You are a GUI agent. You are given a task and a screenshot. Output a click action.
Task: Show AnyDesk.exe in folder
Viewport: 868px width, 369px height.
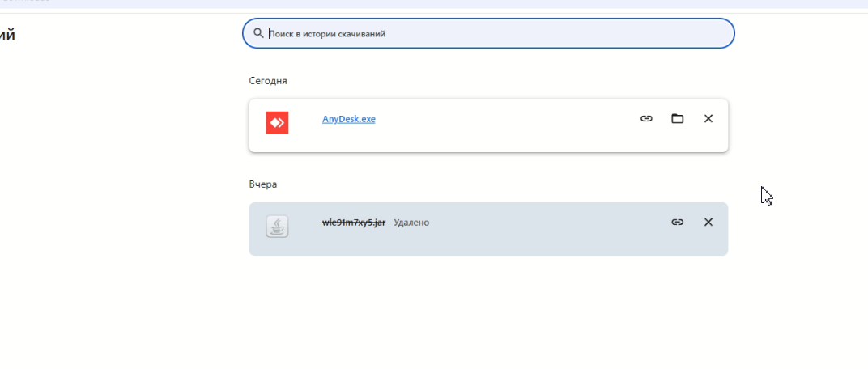pos(677,118)
